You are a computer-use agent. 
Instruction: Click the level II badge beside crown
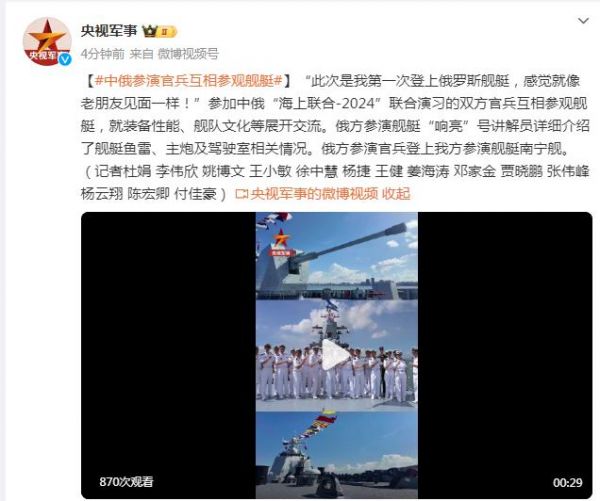point(167,32)
